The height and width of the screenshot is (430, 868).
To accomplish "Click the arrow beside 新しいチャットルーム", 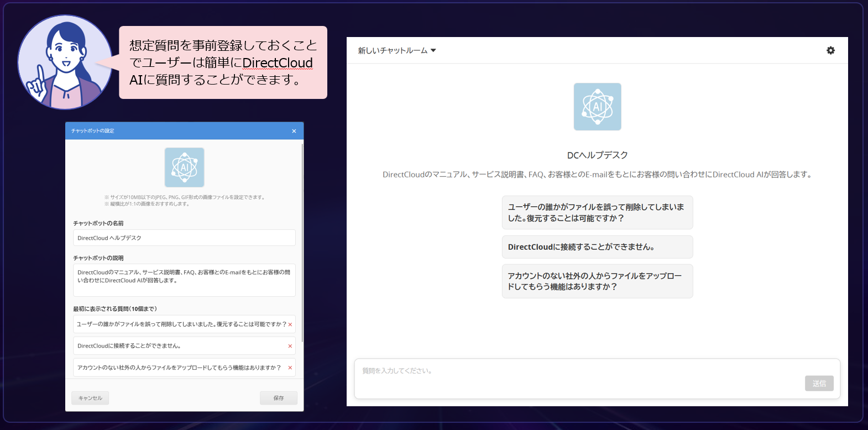I will pyautogui.click(x=433, y=50).
